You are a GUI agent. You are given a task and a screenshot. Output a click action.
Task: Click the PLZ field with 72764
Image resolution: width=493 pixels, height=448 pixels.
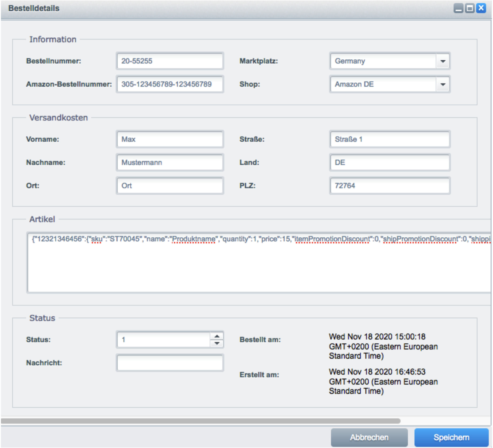[x=390, y=186]
